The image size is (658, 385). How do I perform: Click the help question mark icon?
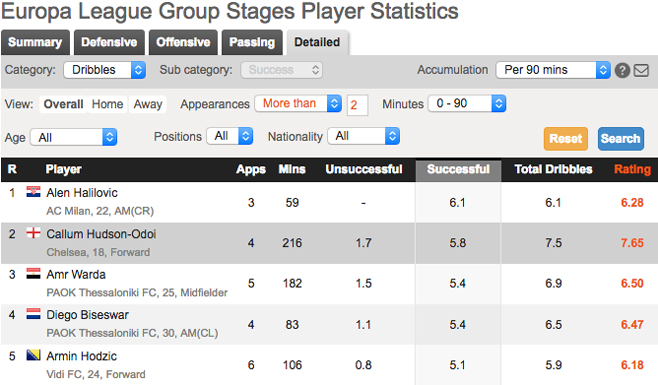click(x=622, y=70)
